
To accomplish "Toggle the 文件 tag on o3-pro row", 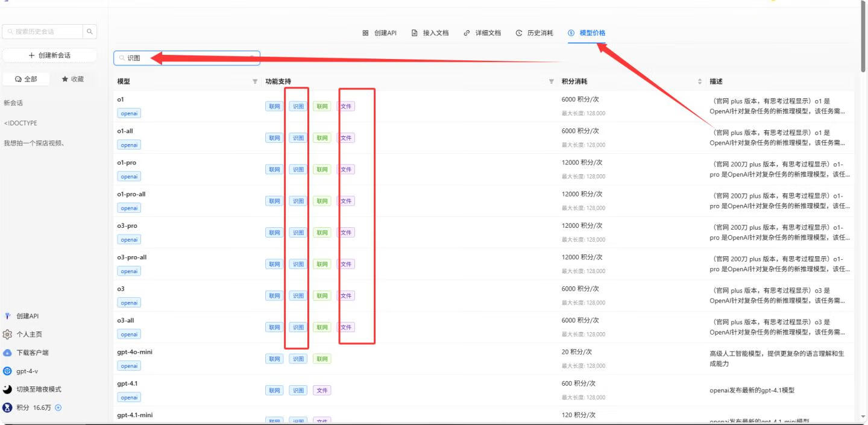I will (x=346, y=232).
